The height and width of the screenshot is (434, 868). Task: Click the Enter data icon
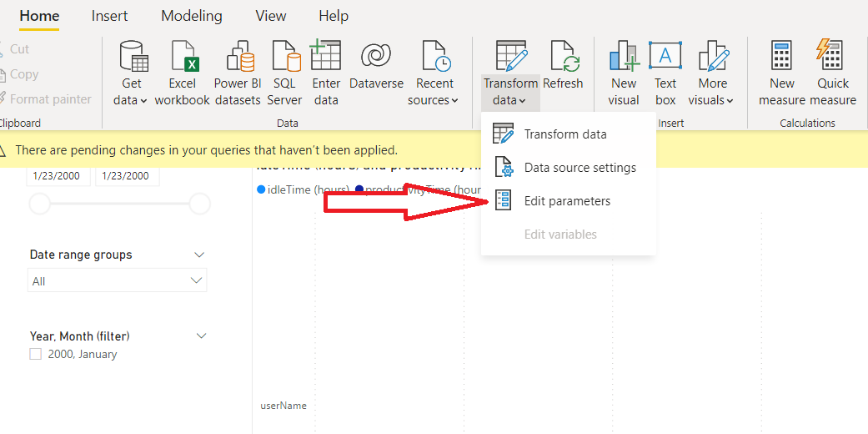tap(326, 58)
